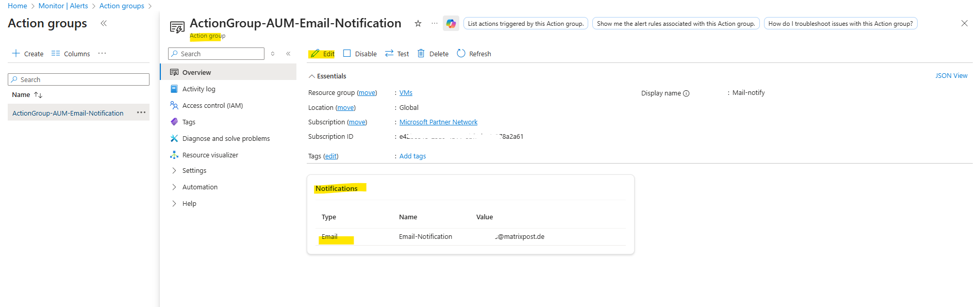The image size is (980, 307).
Task: Open JSON View
Action: click(x=951, y=76)
